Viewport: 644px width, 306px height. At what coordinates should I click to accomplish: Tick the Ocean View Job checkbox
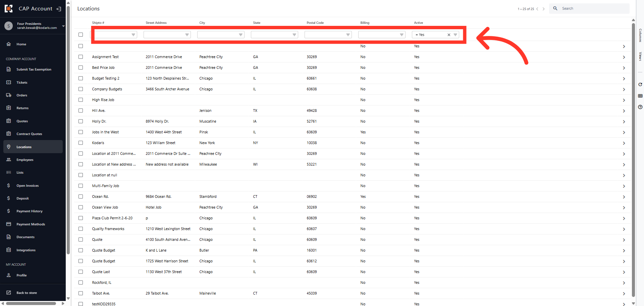pyautogui.click(x=80, y=207)
